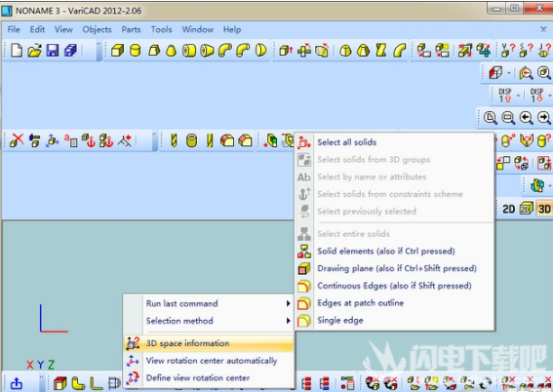Select 3D space information entry
This screenshot has width=553, height=392.
click(x=209, y=343)
